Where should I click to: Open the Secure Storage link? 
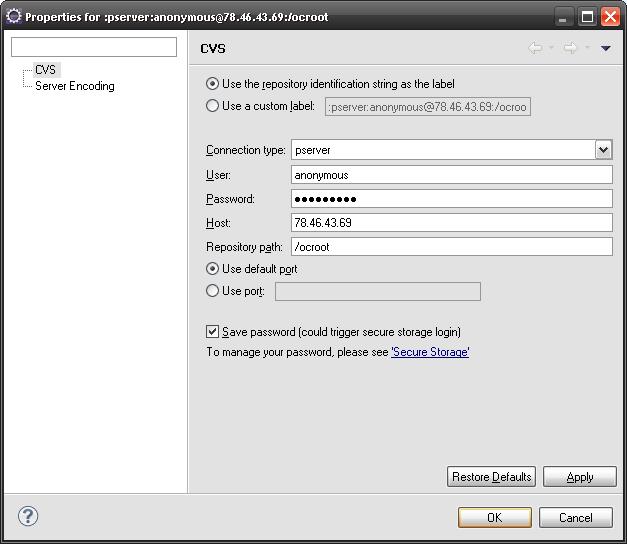coord(430,352)
